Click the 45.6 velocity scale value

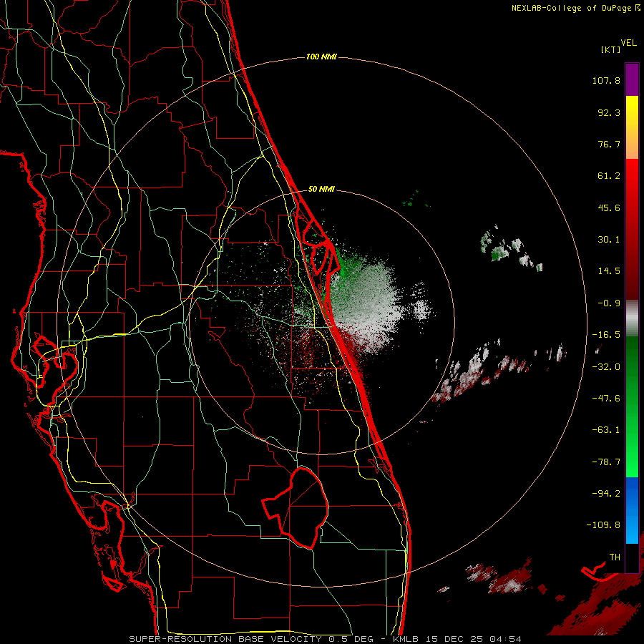[609, 208]
